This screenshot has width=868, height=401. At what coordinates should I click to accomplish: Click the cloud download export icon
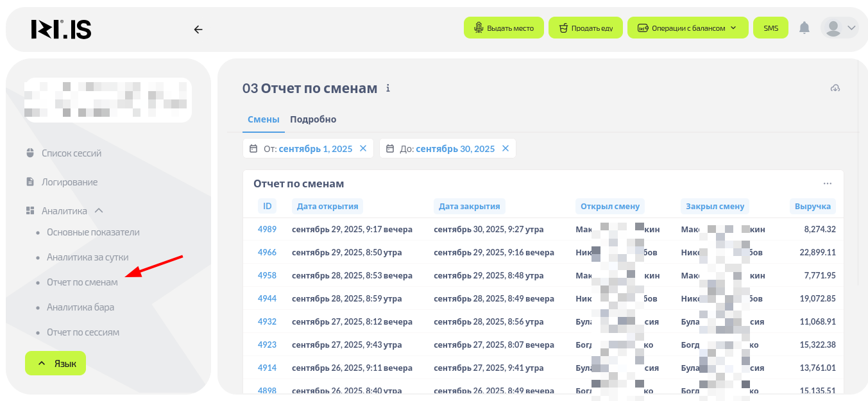point(835,88)
